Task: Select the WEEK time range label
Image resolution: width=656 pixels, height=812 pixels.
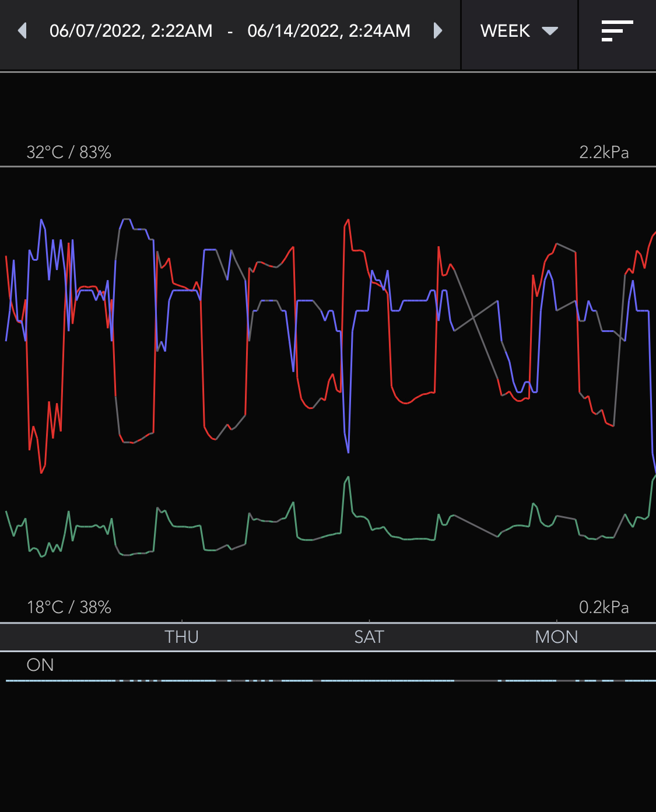Action: click(x=505, y=31)
